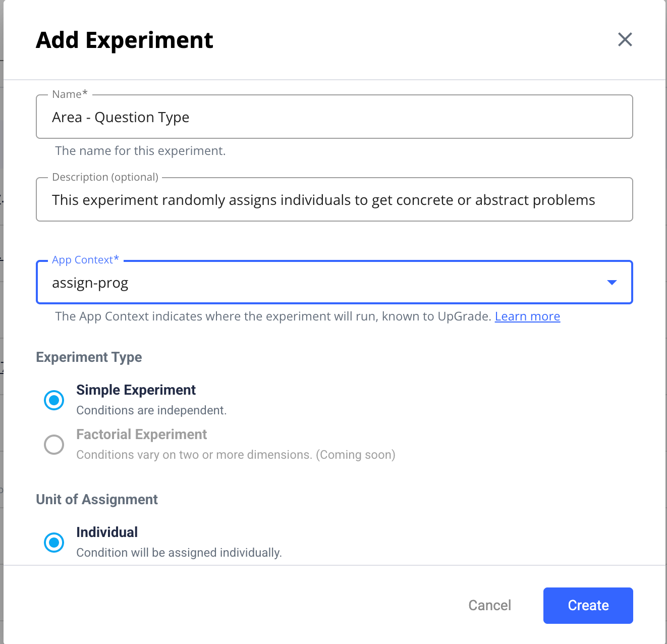The image size is (667, 644).
Task: Click the Add Experiment dialog title
Action: click(125, 40)
